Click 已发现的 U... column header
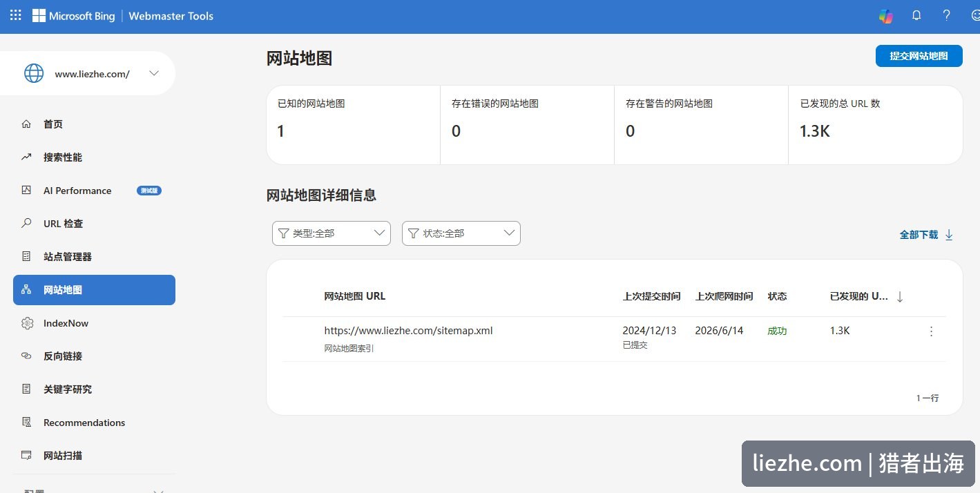980x493 pixels. [x=858, y=296]
